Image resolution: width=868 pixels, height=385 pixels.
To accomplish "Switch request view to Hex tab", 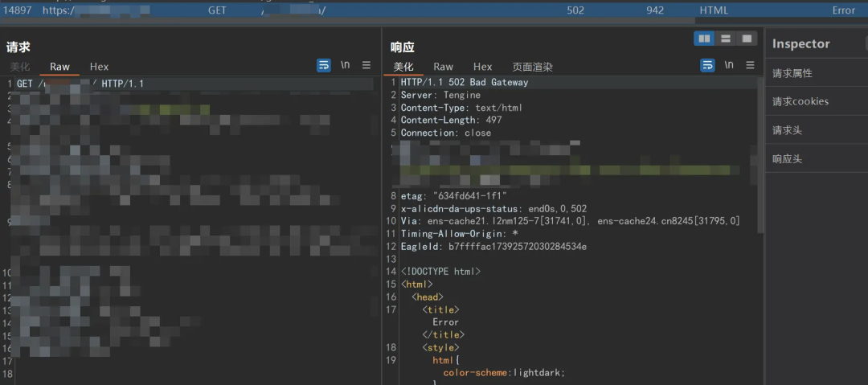I will pyautogui.click(x=99, y=67).
